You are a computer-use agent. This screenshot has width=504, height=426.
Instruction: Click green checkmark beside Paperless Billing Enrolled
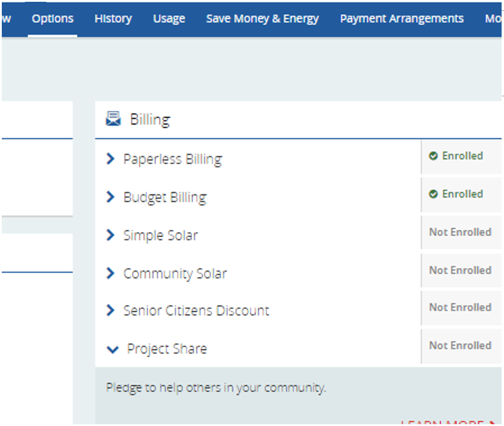point(433,156)
